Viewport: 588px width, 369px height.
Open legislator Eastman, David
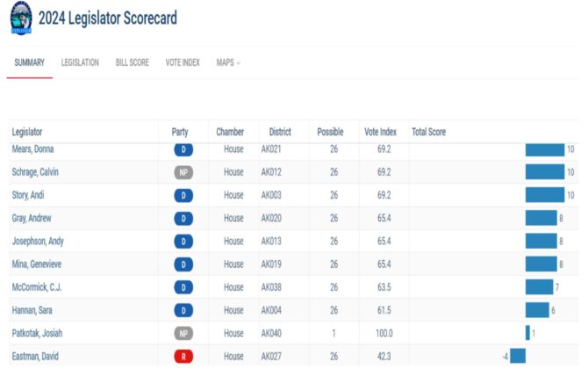pos(35,356)
